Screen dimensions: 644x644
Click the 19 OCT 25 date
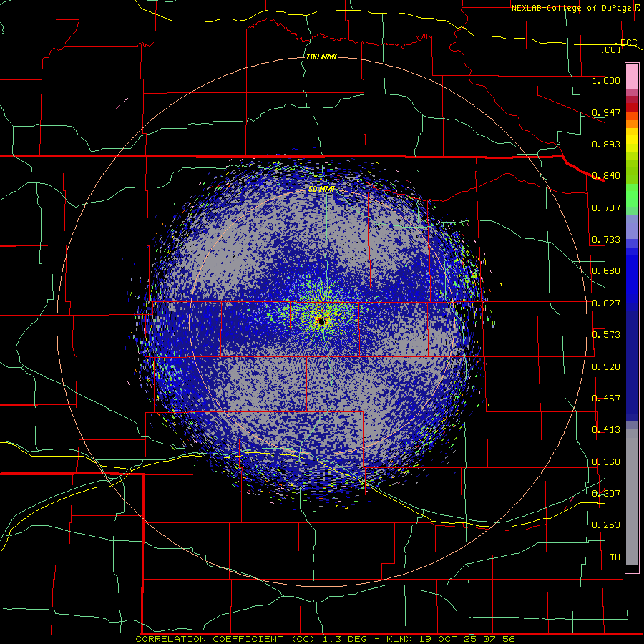pyautogui.click(x=448, y=639)
